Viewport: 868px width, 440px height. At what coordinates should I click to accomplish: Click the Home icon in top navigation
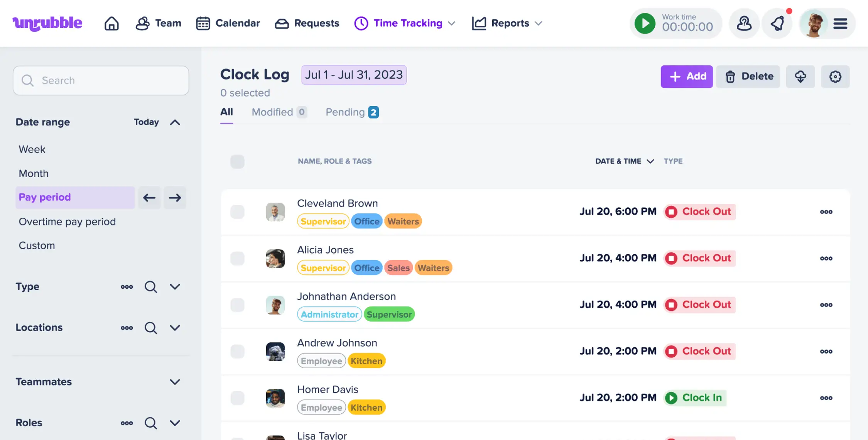pyautogui.click(x=111, y=23)
